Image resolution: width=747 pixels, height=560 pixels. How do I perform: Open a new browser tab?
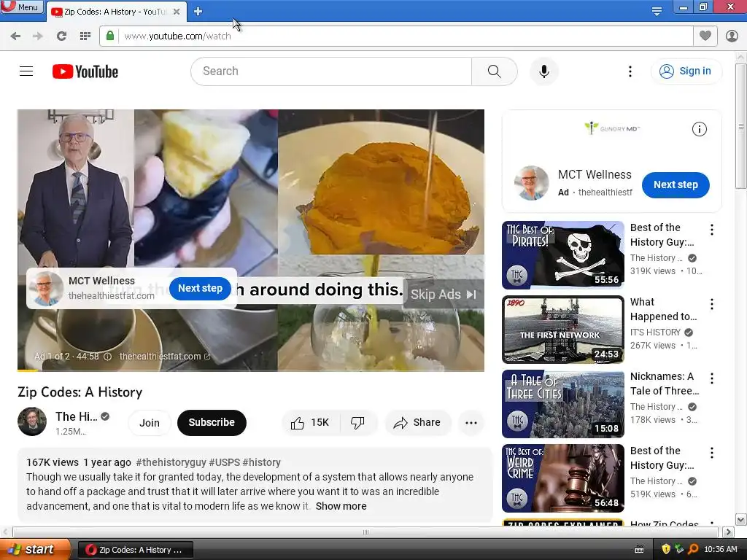(x=198, y=12)
